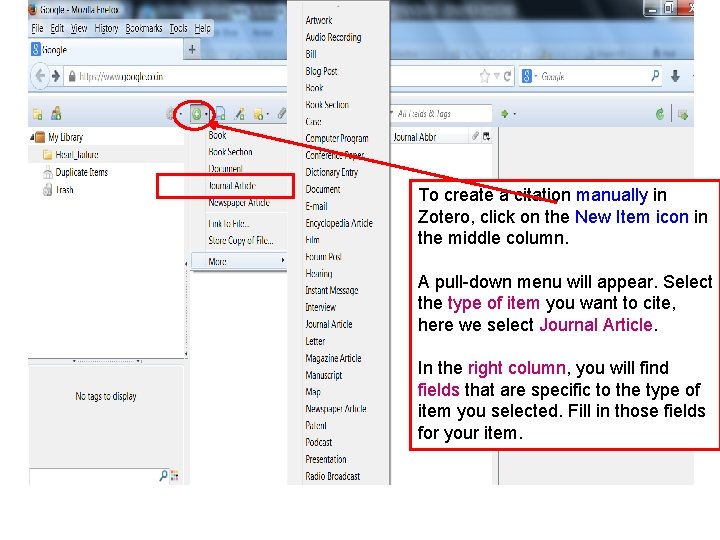
Task: Click the tag selector color menu icon
Action: (174, 476)
